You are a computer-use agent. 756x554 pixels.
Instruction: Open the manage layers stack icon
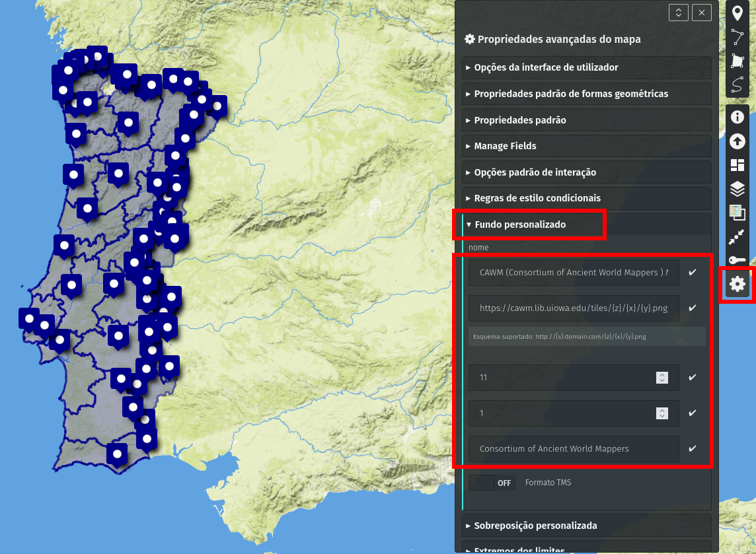pyautogui.click(x=737, y=189)
